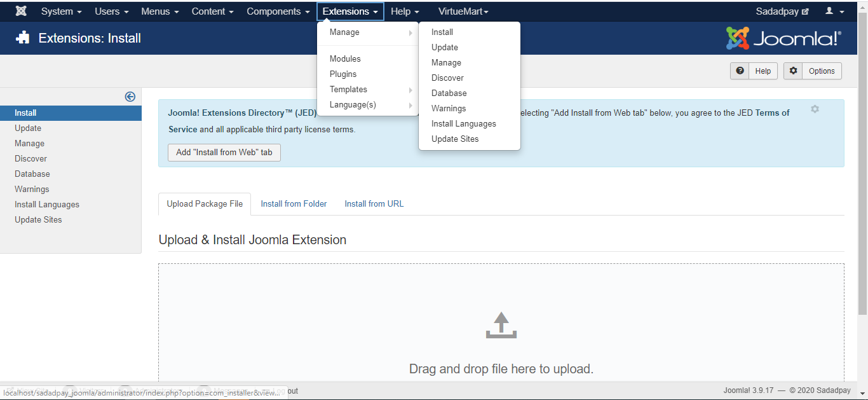This screenshot has width=868, height=400.
Task: Switch to the Install from Folder tab
Action: pyautogui.click(x=294, y=204)
